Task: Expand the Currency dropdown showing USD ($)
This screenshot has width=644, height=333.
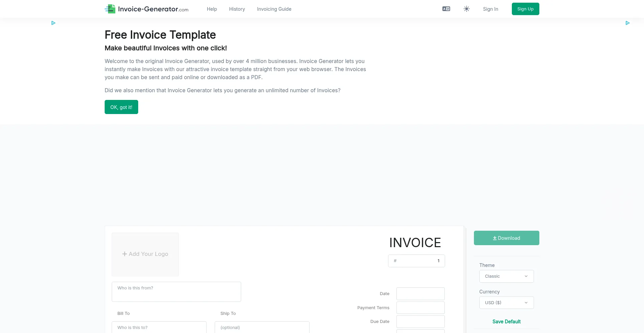Action: pyautogui.click(x=506, y=303)
